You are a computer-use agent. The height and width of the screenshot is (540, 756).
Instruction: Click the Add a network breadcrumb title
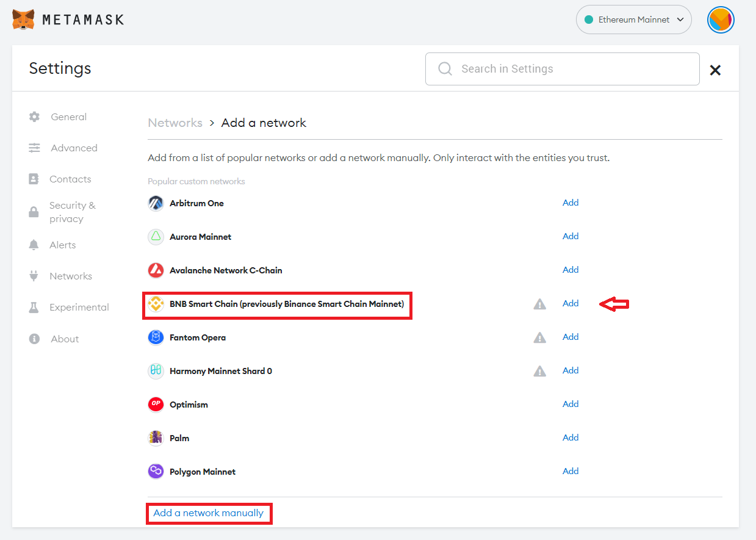click(x=264, y=123)
